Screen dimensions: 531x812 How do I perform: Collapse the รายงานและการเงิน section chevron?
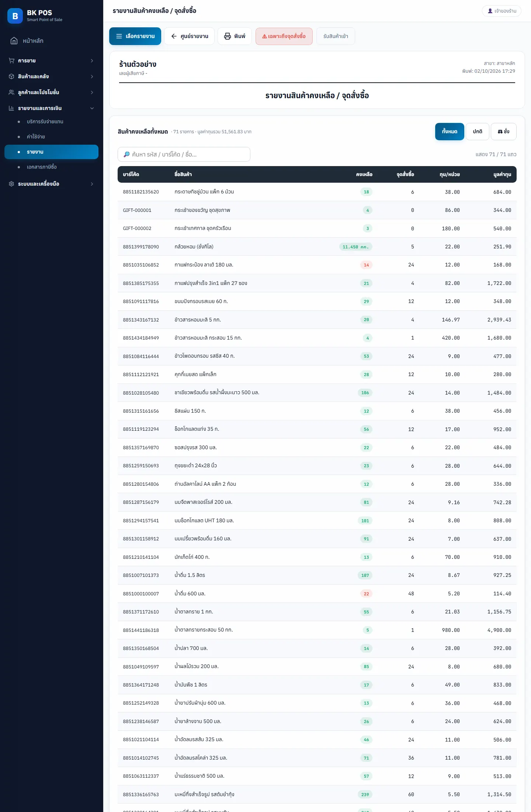pos(92,108)
